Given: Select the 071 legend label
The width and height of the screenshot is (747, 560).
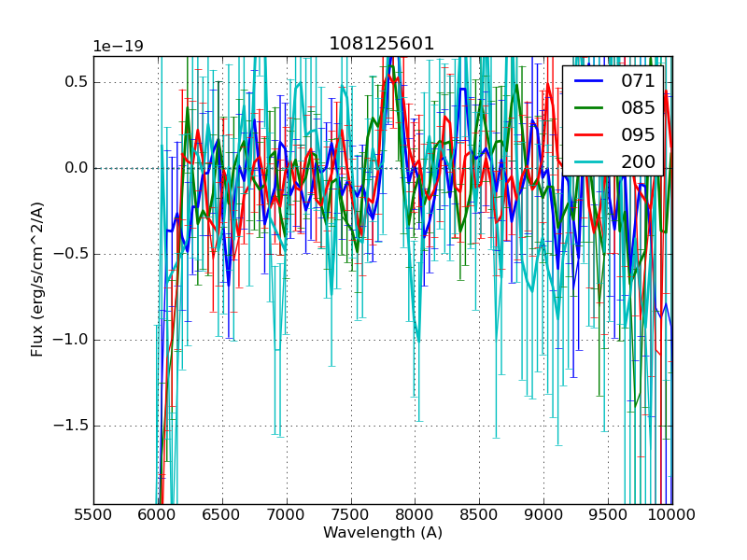Looking at the screenshot, I should click(x=638, y=80).
